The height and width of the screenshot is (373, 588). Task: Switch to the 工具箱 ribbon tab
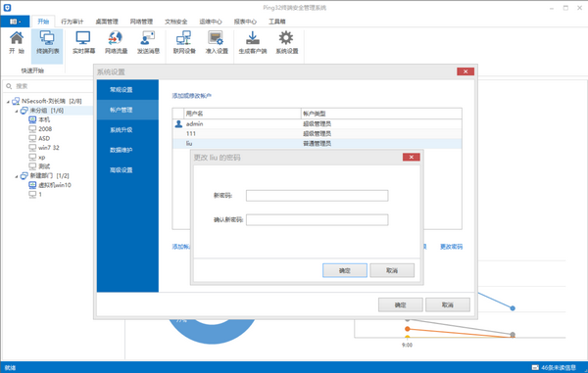(276, 22)
